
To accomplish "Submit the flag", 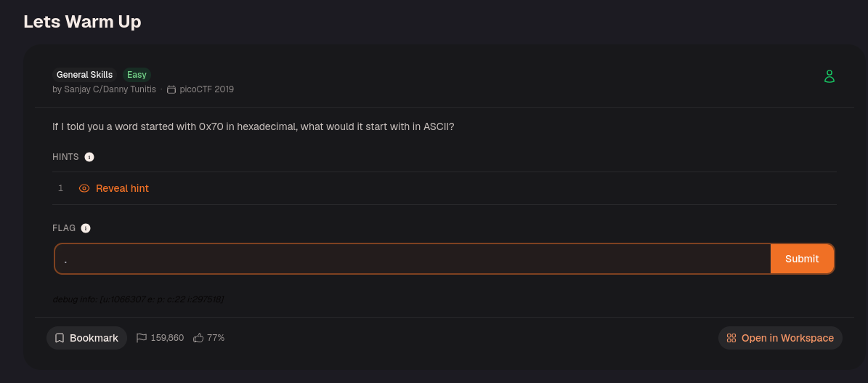I will point(802,259).
